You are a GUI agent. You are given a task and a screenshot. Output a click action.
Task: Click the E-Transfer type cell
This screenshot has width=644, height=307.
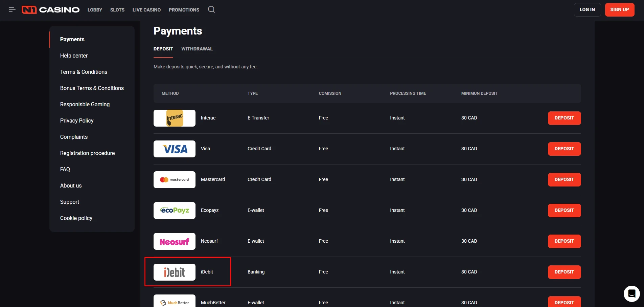pos(258,118)
